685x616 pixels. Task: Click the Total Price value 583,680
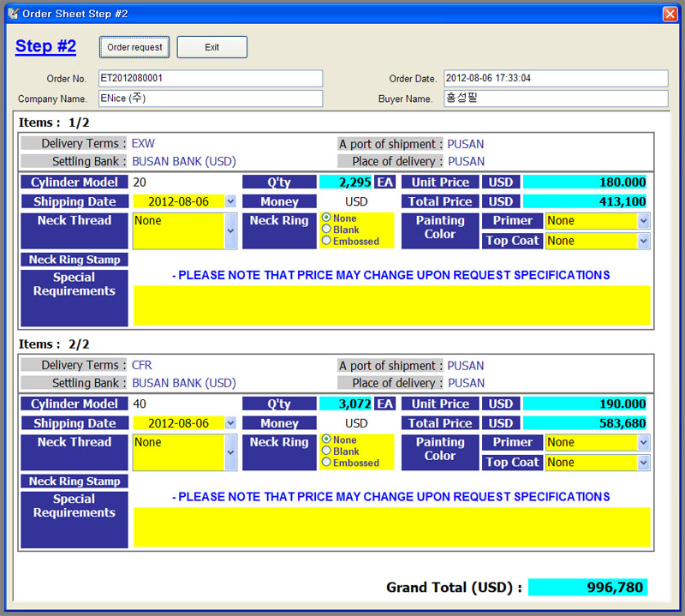click(585, 423)
